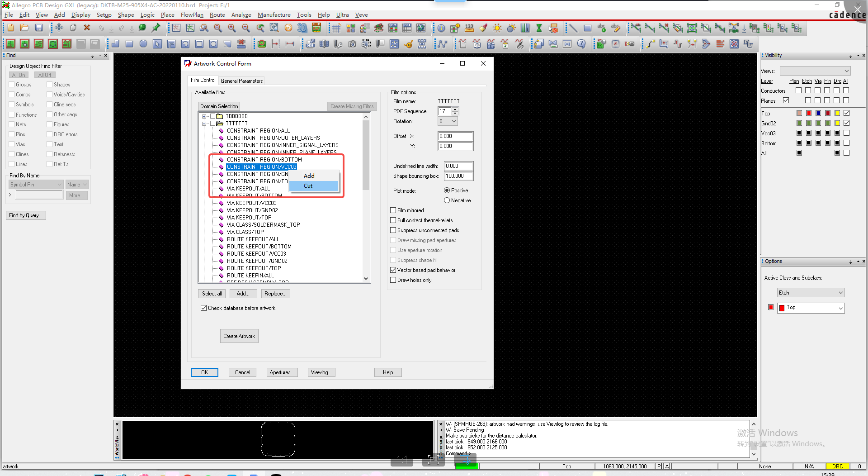The image size is (868, 476).
Task: Increase PDF Sequence with up stepper arrow
Action: (455, 109)
